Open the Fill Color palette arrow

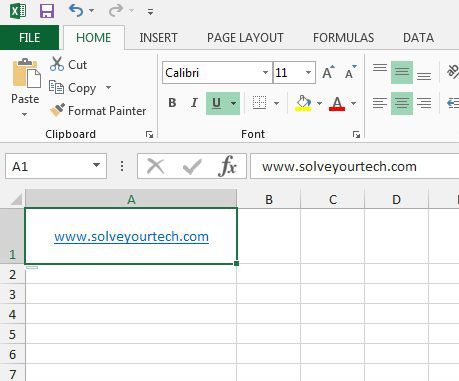pyautogui.click(x=319, y=103)
